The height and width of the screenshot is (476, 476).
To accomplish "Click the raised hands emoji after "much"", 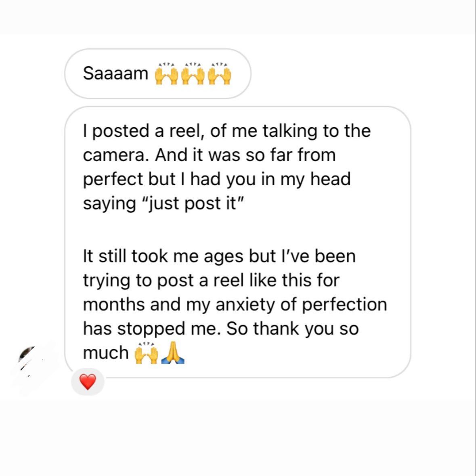I will [x=145, y=353].
